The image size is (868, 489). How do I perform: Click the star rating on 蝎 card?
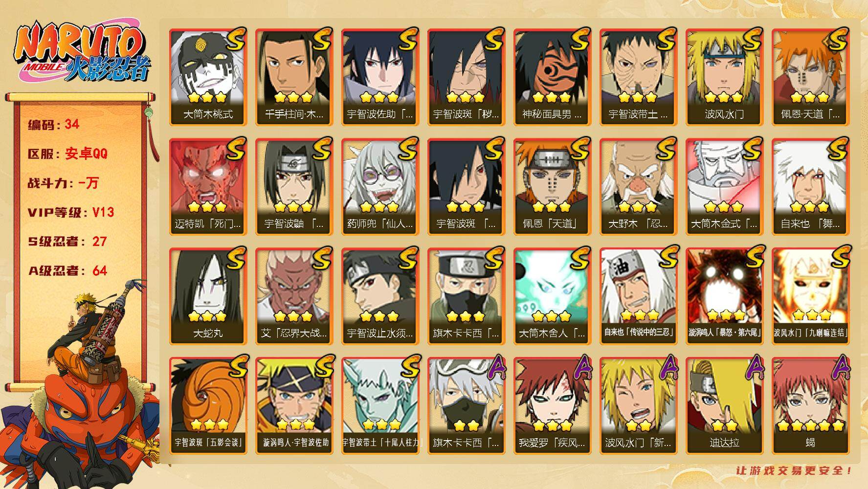coord(810,424)
